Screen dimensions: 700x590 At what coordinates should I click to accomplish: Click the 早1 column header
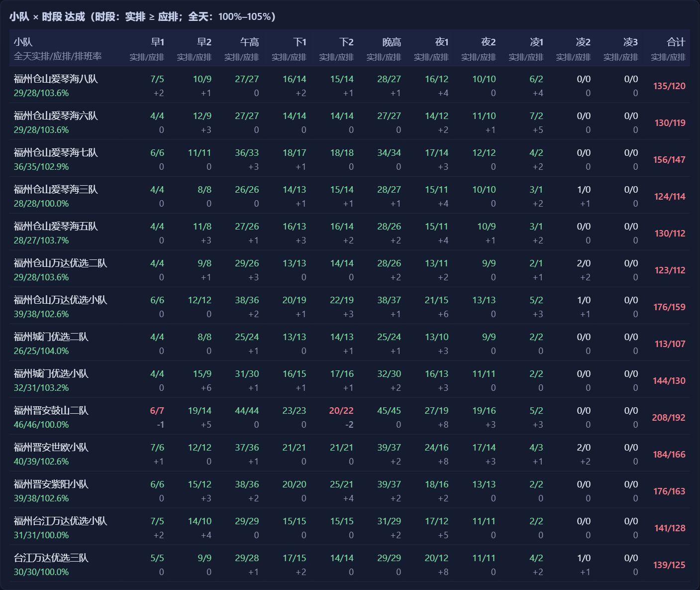158,42
